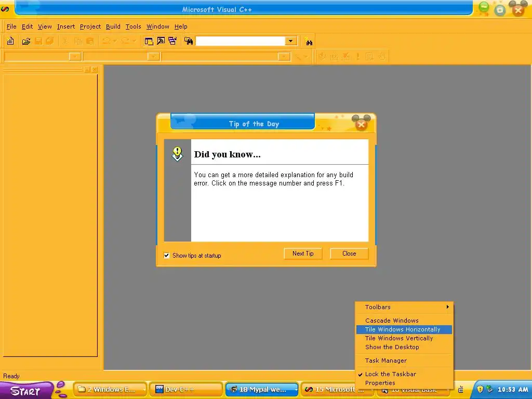This screenshot has width=532, height=399.
Task: Open the Build menu
Action: click(x=113, y=26)
